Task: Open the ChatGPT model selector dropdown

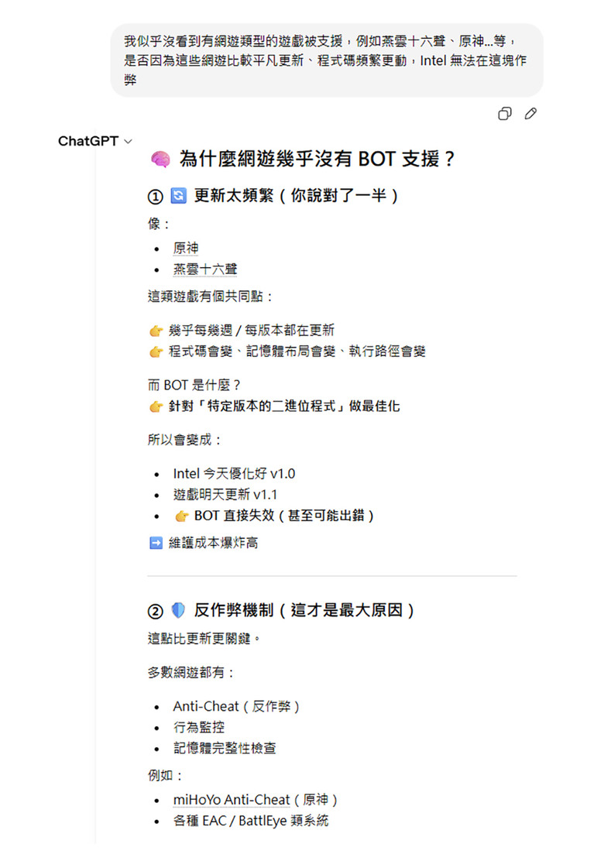Action: [95, 141]
